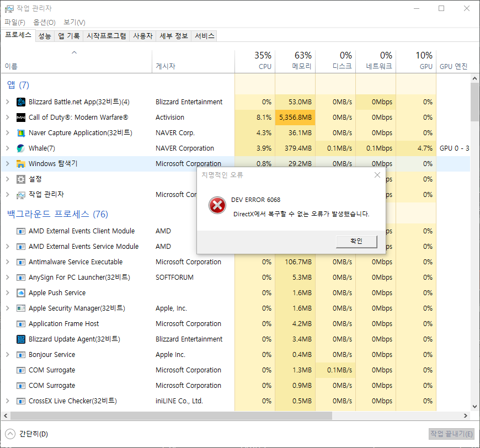Screen dimensions: 480x448
Task: Click the Bonjour Service icon
Action: tap(21, 355)
